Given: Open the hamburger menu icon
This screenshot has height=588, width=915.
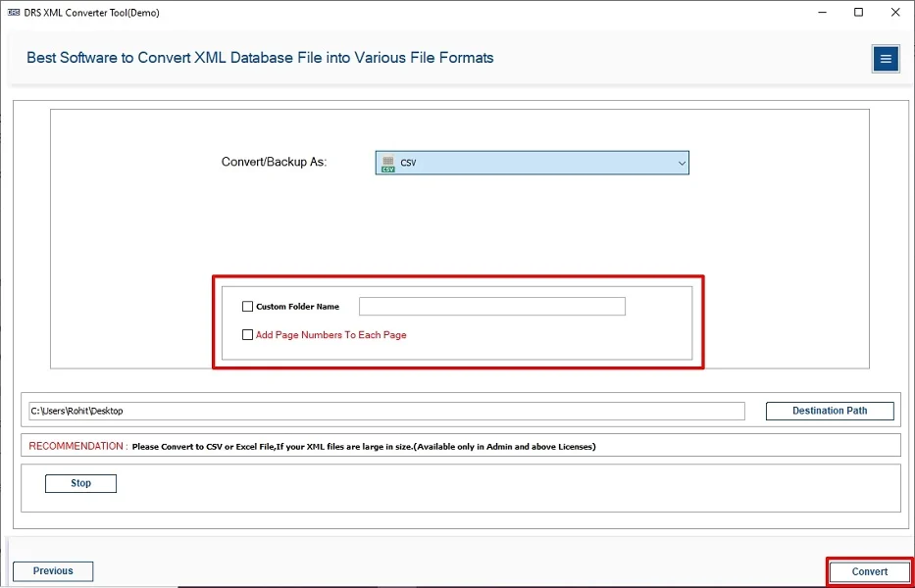Looking at the screenshot, I should coord(886,59).
